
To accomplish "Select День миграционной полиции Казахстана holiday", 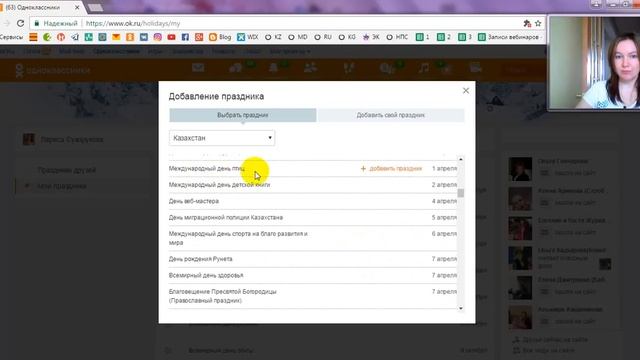I will tap(313, 218).
